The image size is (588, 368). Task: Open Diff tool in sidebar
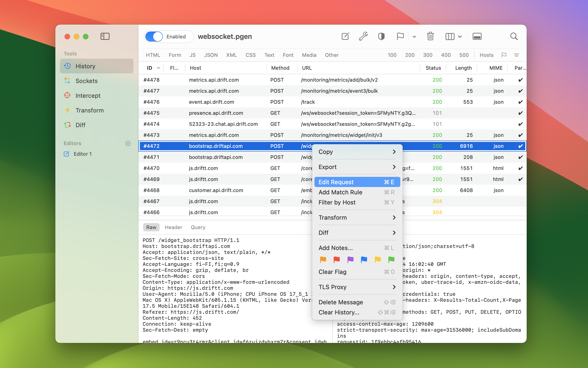[x=97, y=125]
